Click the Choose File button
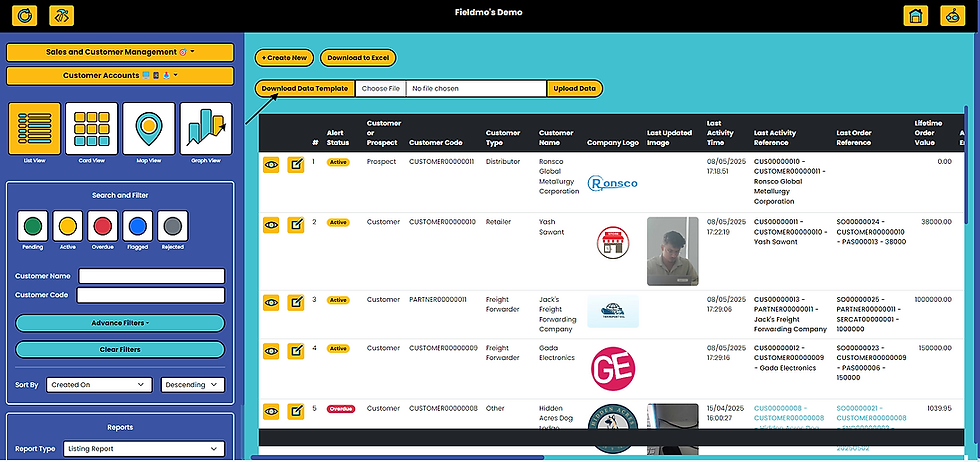Image resolution: width=980 pixels, height=462 pixels. [x=381, y=89]
